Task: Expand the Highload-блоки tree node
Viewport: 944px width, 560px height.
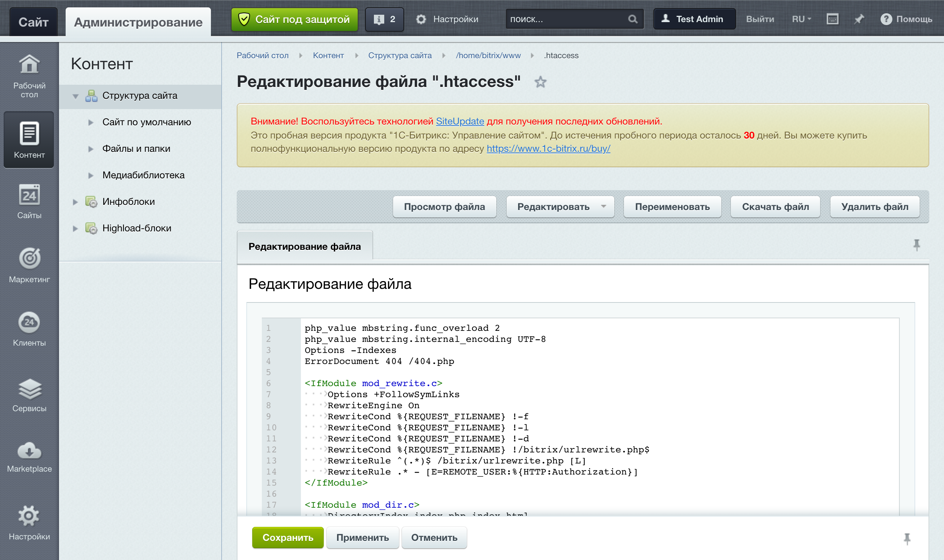Action: coord(76,228)
